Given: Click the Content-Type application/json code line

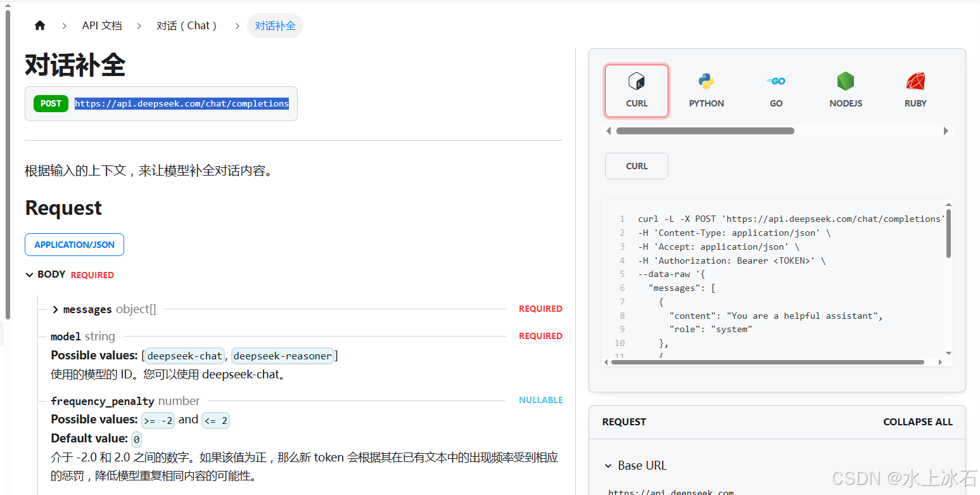Looking at the screenshot, I should coord(734,233).
